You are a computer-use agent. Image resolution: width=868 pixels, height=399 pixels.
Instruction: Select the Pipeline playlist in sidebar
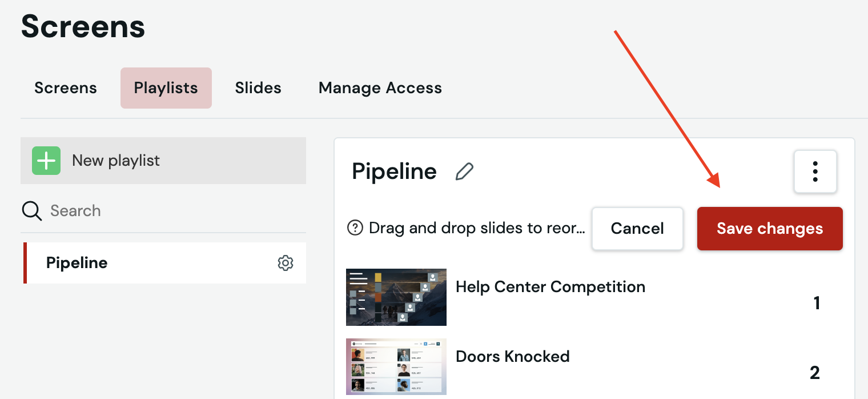164,263
